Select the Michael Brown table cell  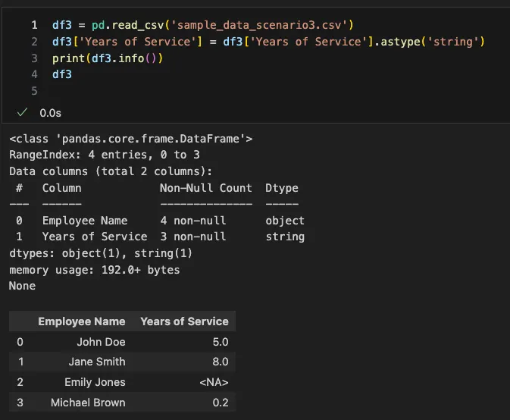(x=88, y=402)
